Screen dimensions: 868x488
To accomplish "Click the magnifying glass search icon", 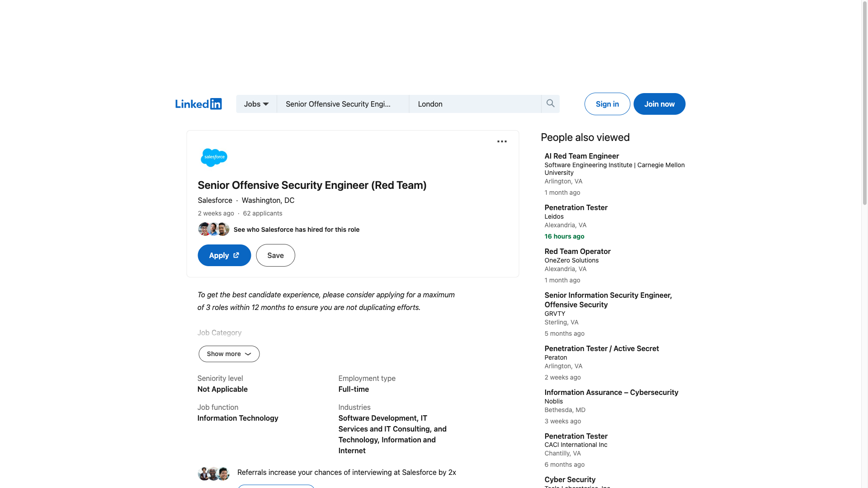I will coord(550,103).
